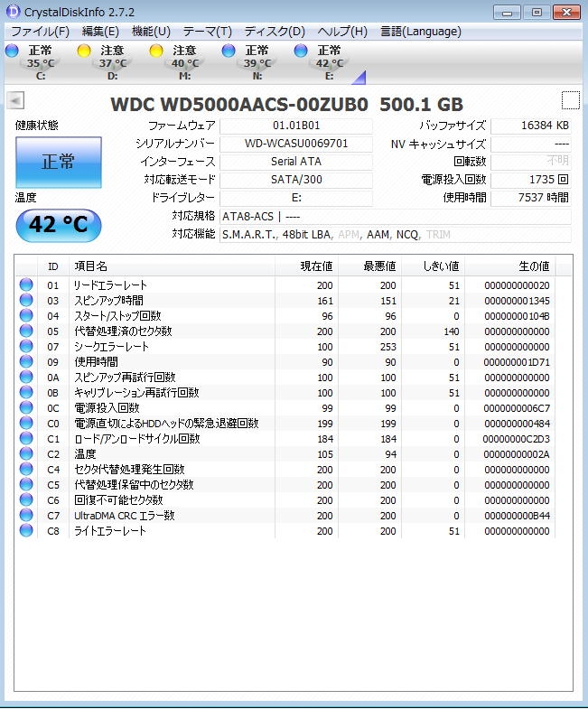Screen dimensions: 588x709
Task: Click the SATA/300 transfer mode field
Action: (x=296, y=180)
